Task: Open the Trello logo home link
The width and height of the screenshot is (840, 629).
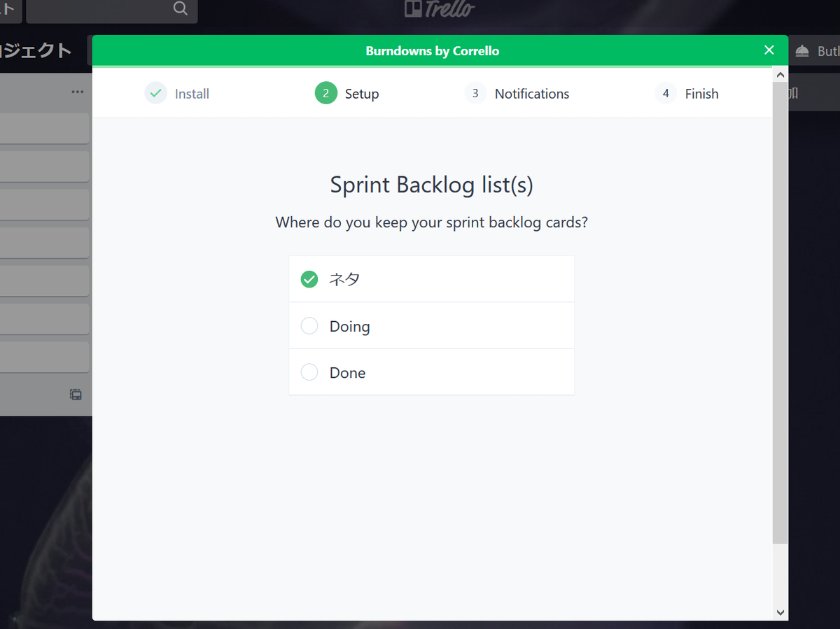Action: coord(439,9)
